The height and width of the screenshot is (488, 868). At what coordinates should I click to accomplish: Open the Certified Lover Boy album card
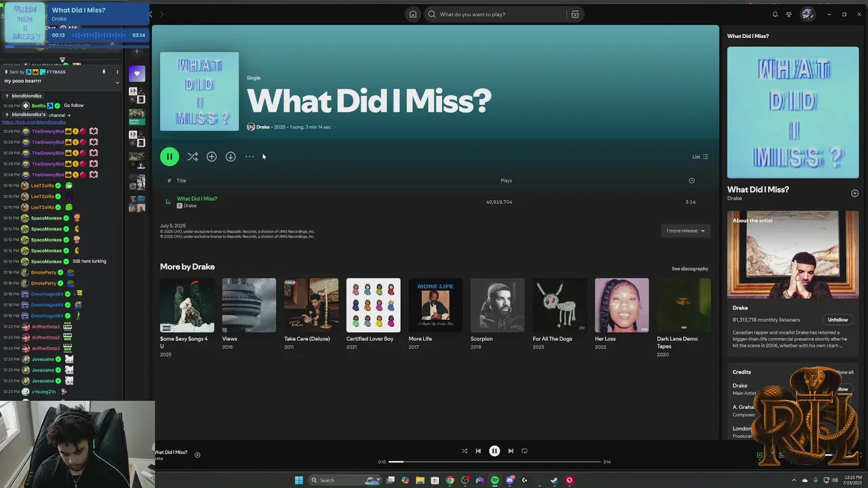click(374, 314)
